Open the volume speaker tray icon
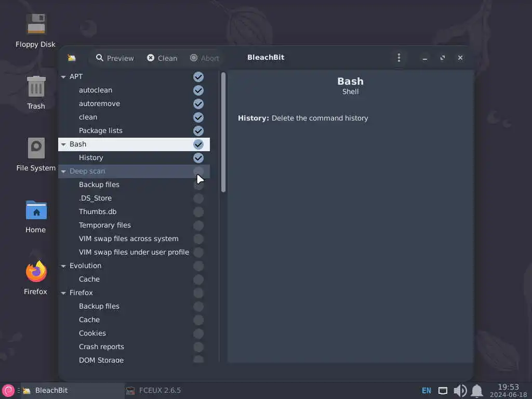Viewport: 532px width, 399px height. click(x=460, y=391)
